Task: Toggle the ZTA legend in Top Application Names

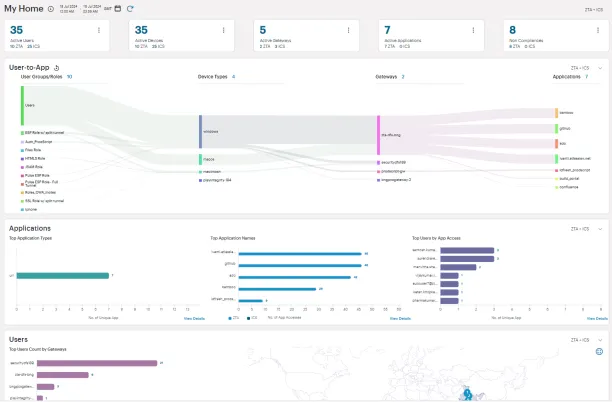Action: coord(233,318)
